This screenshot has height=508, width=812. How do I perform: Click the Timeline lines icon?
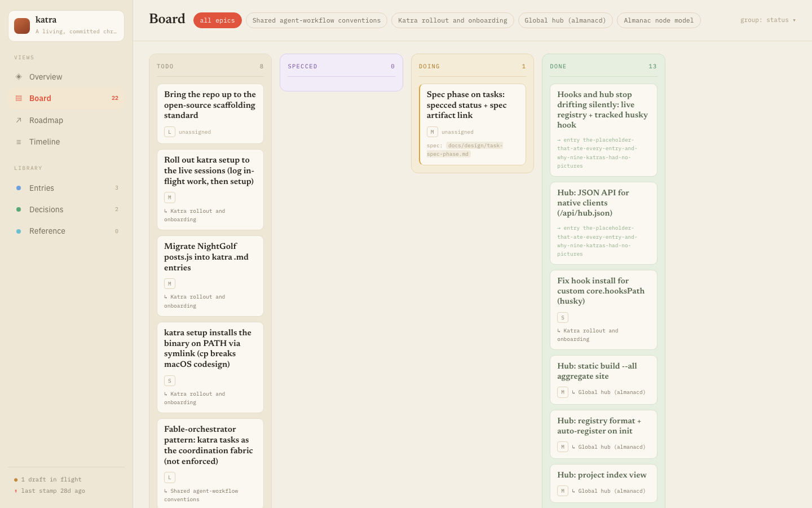tap(19, 142)
